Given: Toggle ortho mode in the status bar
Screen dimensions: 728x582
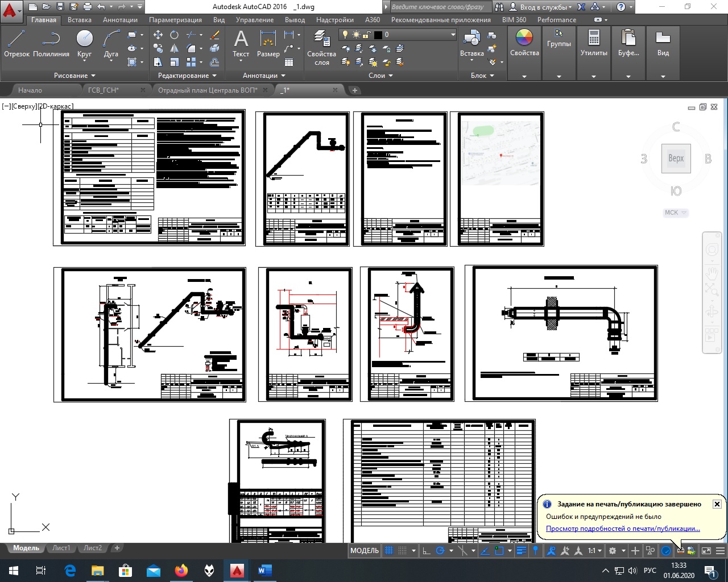Looking at the screenshot, I should [x=426, y=550].
